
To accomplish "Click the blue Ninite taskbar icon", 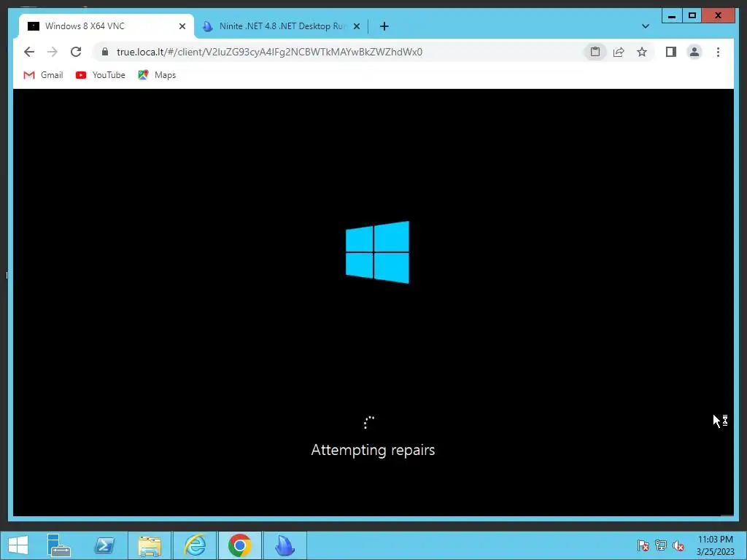I will [285, 545].
